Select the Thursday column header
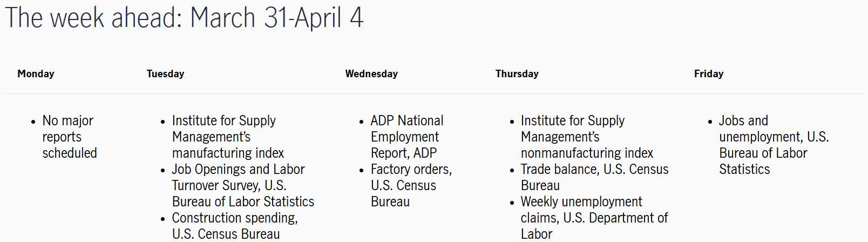868x242 pixels. [517, 74]
